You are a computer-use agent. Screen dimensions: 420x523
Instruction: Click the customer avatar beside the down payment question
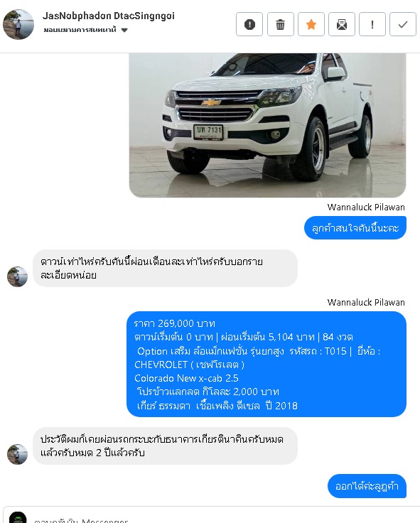point(17,276)
